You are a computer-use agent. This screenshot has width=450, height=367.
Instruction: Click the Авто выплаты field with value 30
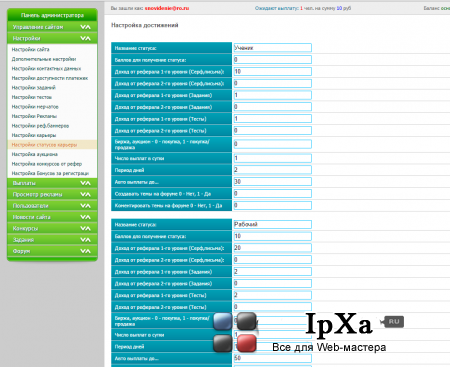click(272, 182)
